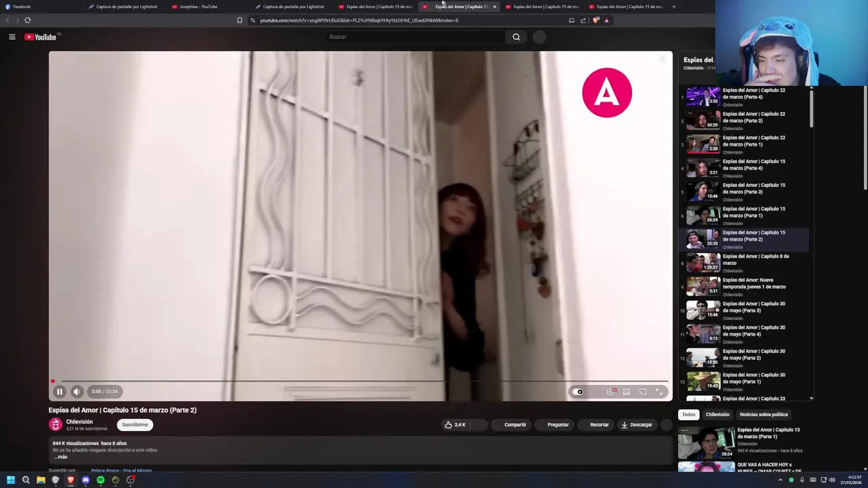Screen dimensions: 868x488
Task: Play playlist item Capítulo 30 de mayo (Parte 2)
Action: coord(744,358)
